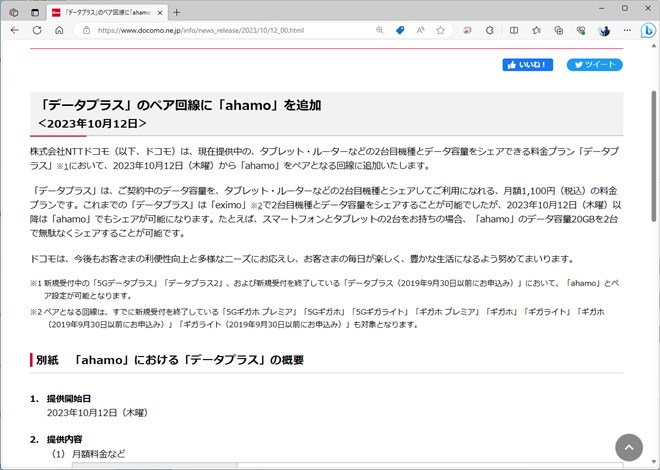This screenshot has height=470, width=660.
Task: Click scrollbar up arrow
Action: pos(654,45)
